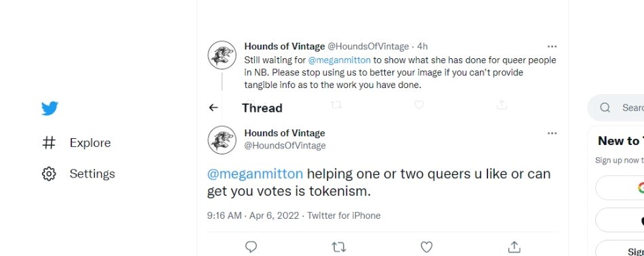Click the search magnifier icon
This screenshot has height=256, width=644.
605,108
